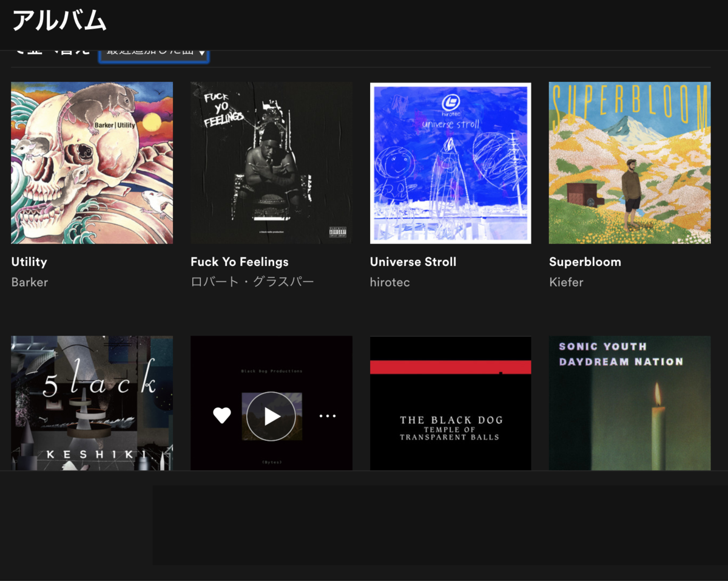Open the Universe Stroll album cover
Screen dimensions: 728x581
click(451, 163)
